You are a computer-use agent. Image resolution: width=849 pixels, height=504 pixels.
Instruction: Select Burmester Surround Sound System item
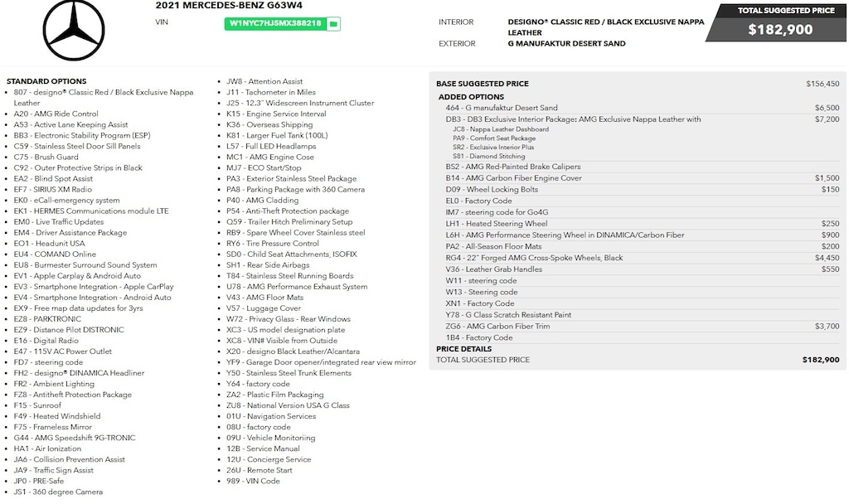pyautogui.click(x=85, y=265)
